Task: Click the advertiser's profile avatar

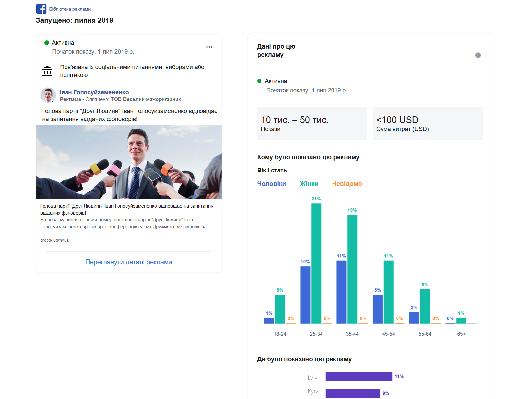Action: pyautogui.click(x=48, y=95)
